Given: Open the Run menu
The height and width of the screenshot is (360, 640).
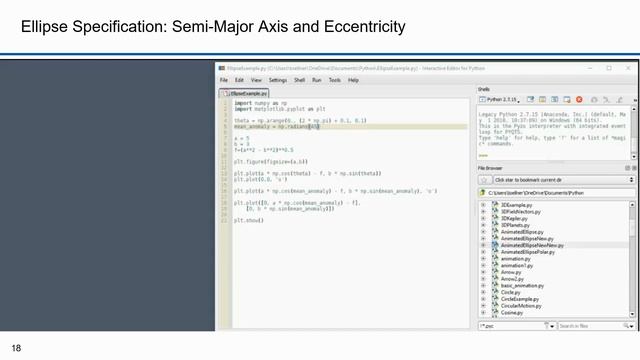Looking at the screenshot, I should click(x=317, y=80).
